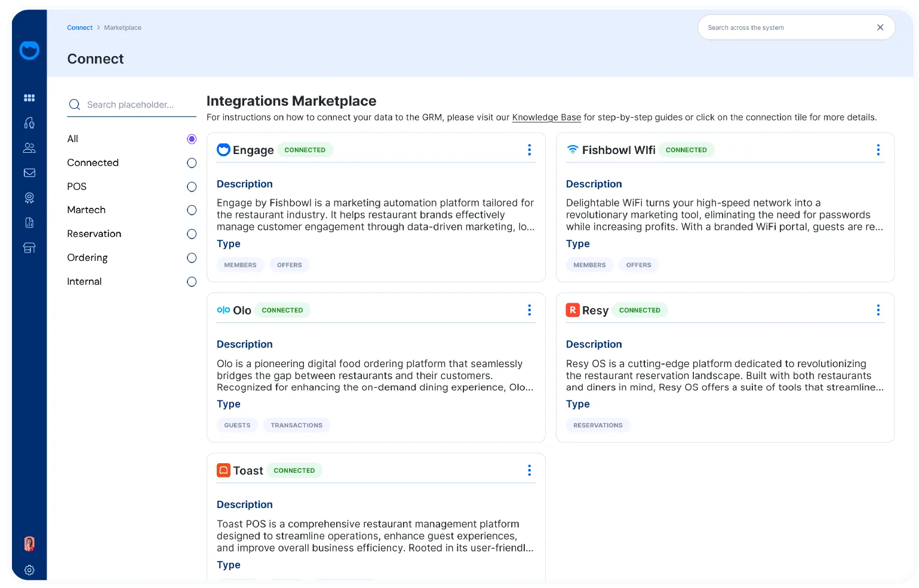
Task: Click the GUESTS tag on Olo card
Action: tap(237, 425)
